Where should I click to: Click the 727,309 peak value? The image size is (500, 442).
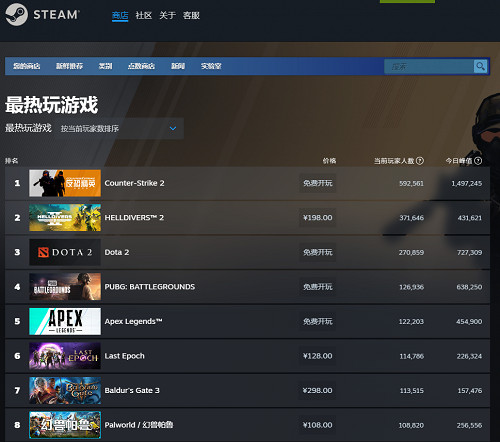pos(469,253)
